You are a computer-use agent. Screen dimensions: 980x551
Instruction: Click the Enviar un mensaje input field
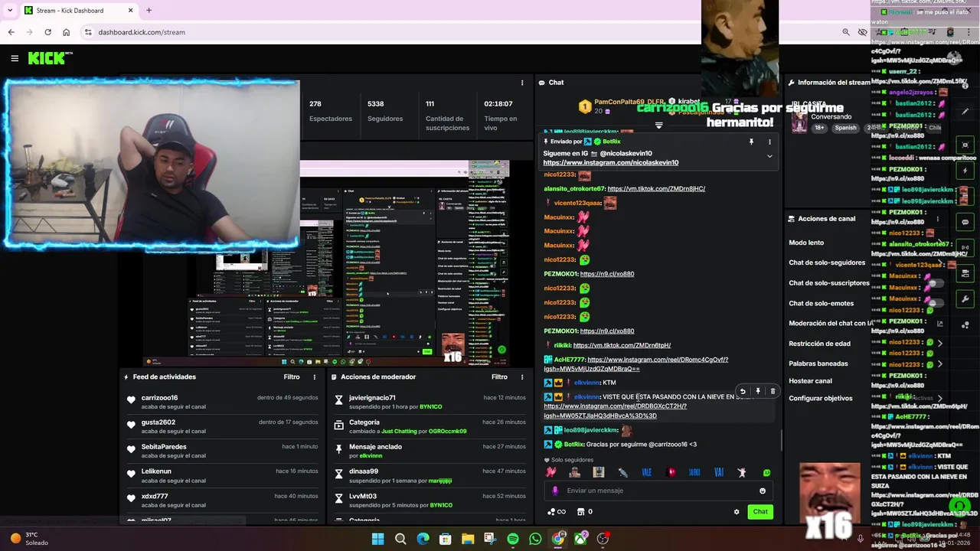click(x=658, y=491)
